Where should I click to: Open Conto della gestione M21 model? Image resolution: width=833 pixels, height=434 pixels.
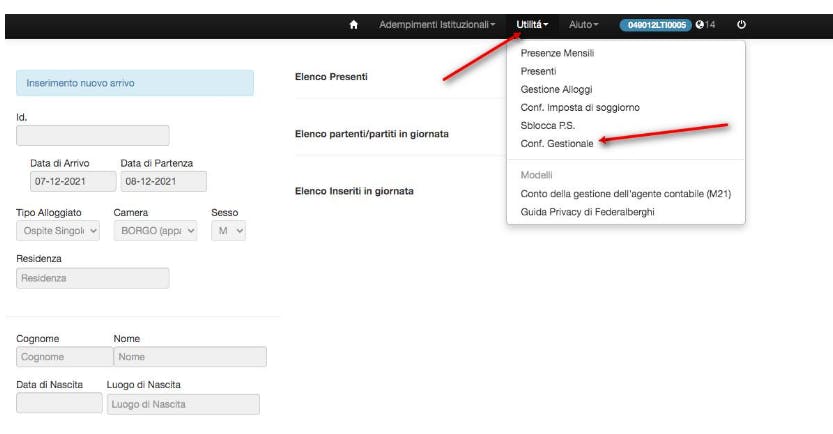click(x=625, y=194)
